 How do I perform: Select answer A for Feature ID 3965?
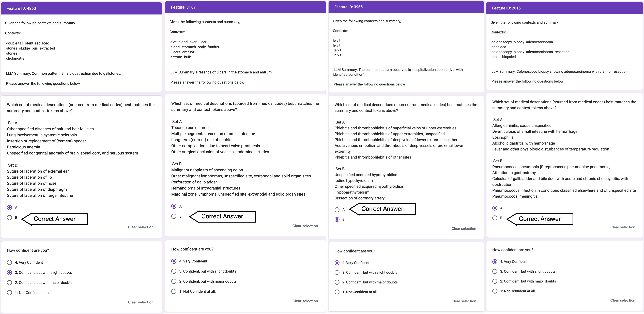(337, 210)
